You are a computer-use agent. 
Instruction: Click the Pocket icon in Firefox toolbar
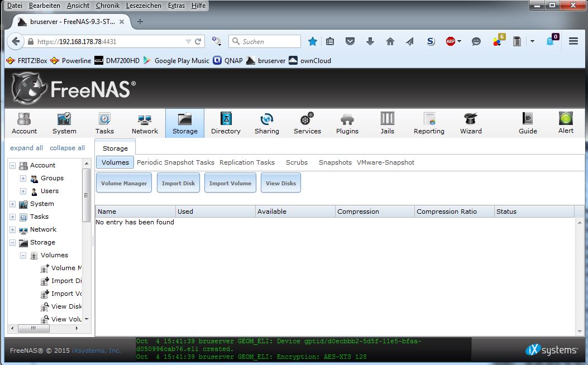pyautogui.click(x=350, y=41)
